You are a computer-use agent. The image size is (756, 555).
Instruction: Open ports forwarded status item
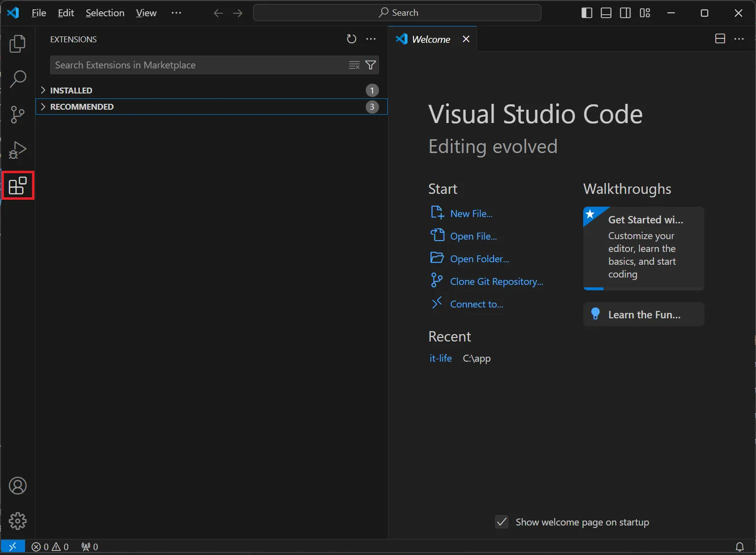pos(90,547)
